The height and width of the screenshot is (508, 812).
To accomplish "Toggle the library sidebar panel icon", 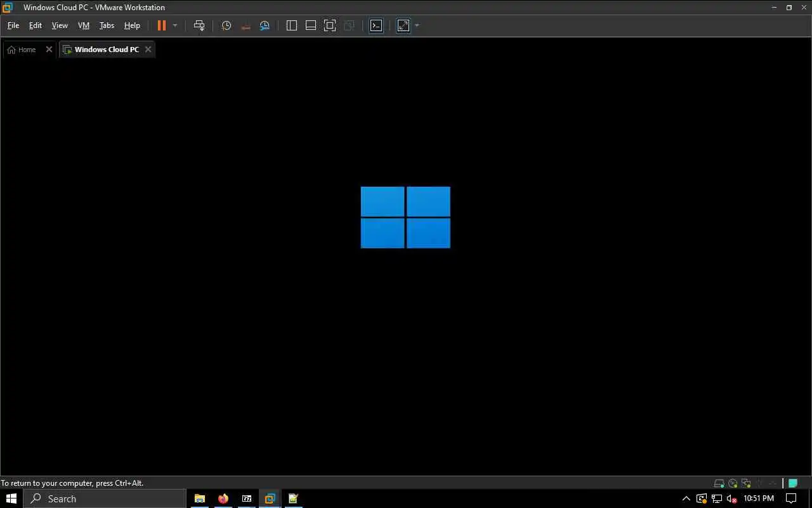I will (292, 25).
